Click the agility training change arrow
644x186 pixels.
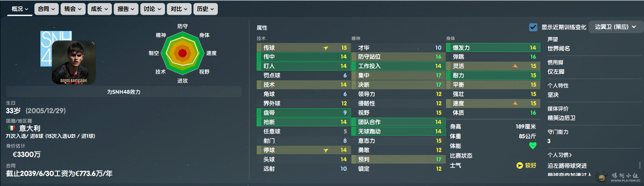point(515,66)
